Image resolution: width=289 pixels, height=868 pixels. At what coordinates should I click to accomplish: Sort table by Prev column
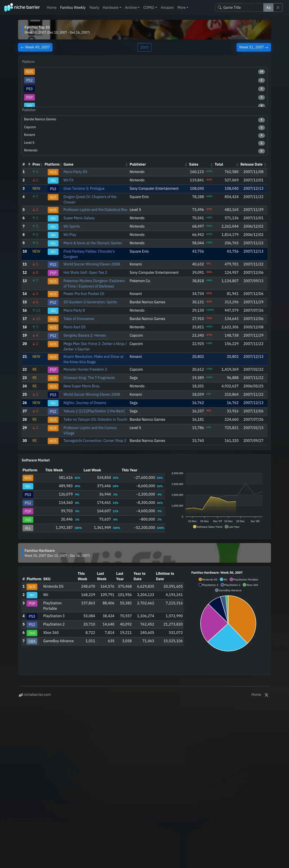point(37,164)
